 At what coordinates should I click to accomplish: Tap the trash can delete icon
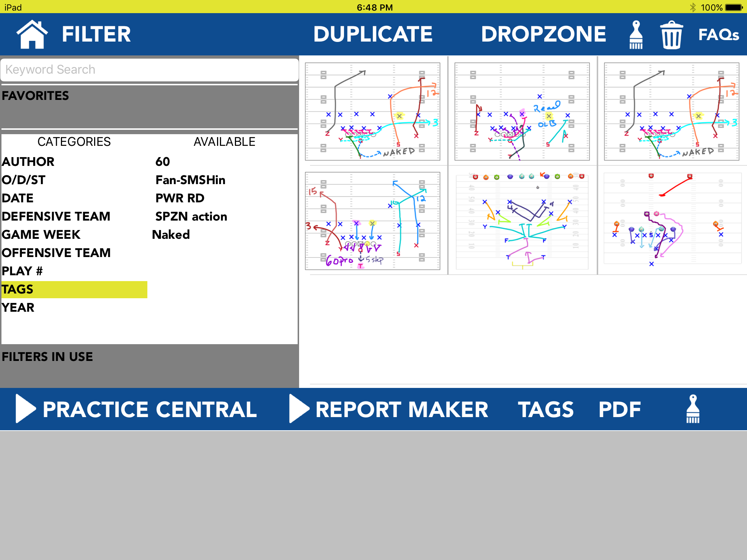click(x=671, y=35)
